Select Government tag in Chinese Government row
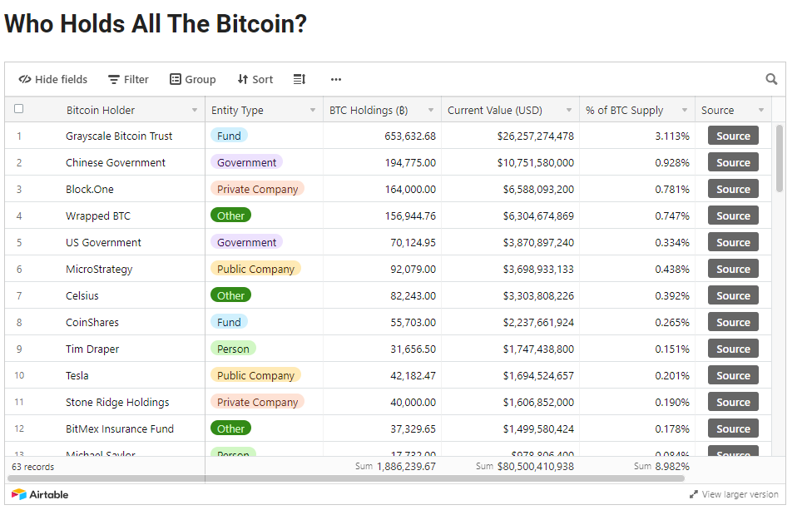Screen dimensions: 812x520 point(246,162)
